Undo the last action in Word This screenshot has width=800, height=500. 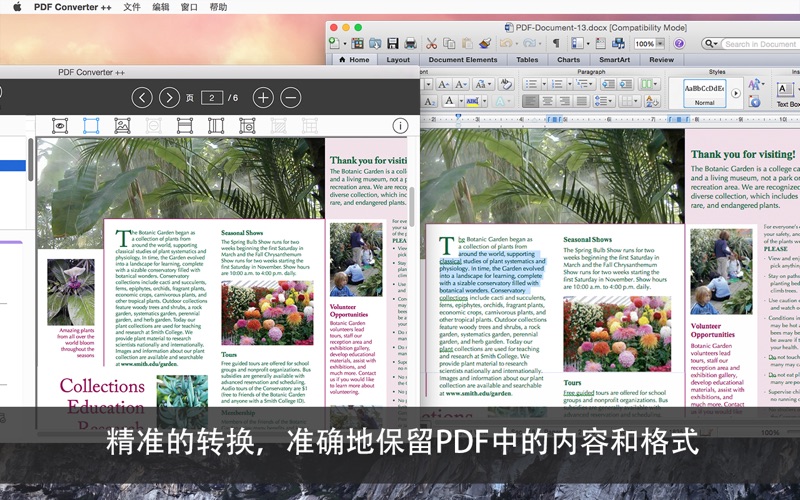506,43
